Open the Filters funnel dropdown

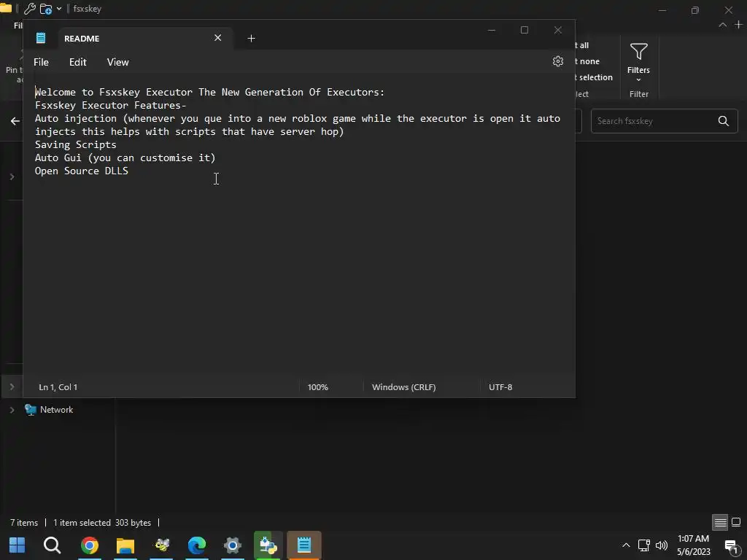point(638,61)
